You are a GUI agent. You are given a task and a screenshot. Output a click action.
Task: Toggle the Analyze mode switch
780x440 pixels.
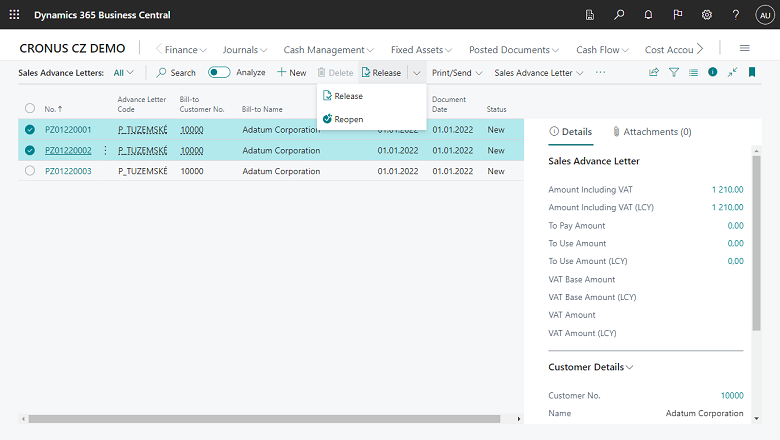(x=219, y=73)
